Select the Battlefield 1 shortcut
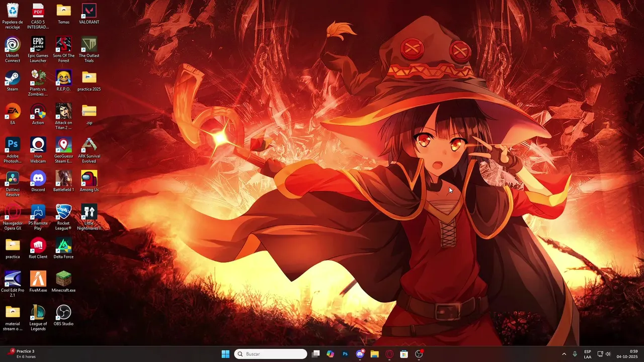 (63, 181)
